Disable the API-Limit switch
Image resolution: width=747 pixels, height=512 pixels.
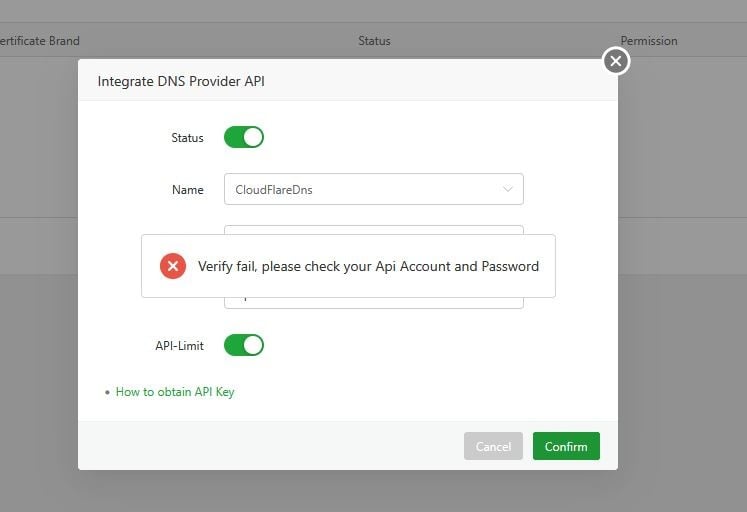pos(243,345)
